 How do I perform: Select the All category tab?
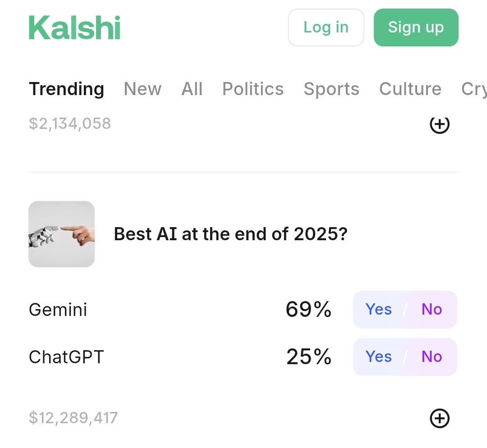[192, 89]
